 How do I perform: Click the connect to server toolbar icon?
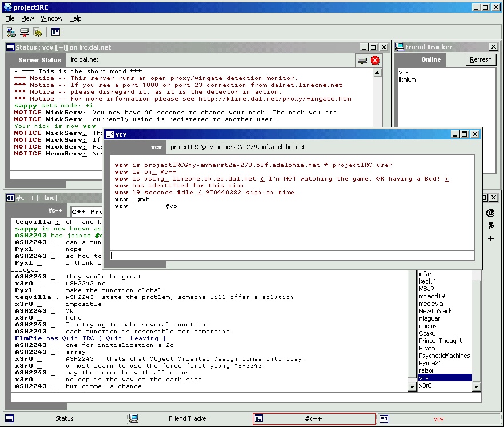coord(11,33)
